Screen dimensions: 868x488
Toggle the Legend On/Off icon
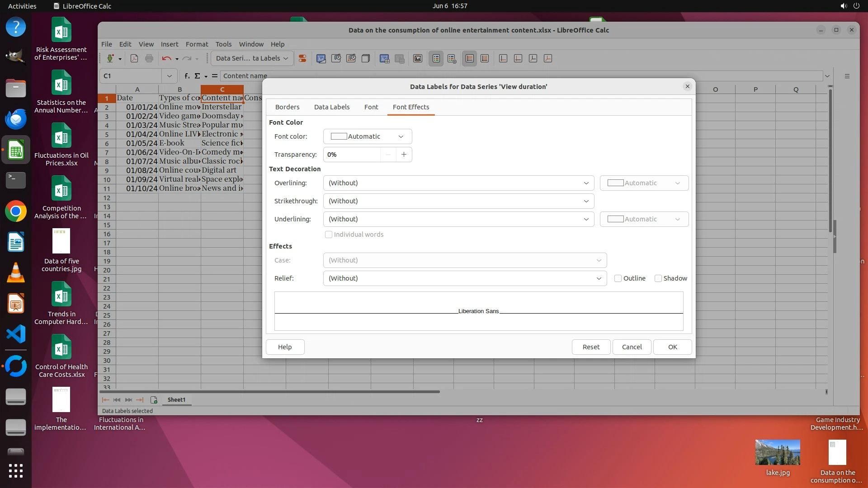coord(436,58)
